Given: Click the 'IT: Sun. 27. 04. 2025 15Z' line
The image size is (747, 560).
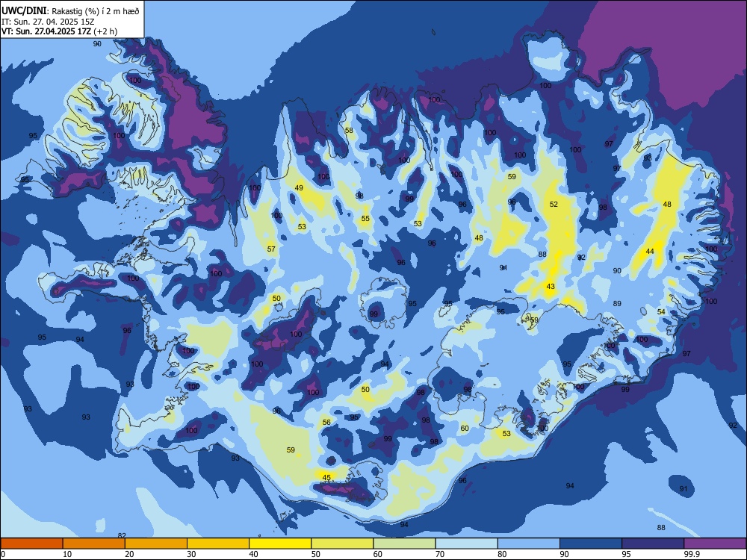Looking at the screenshot, I should click(x=48, y=22).
